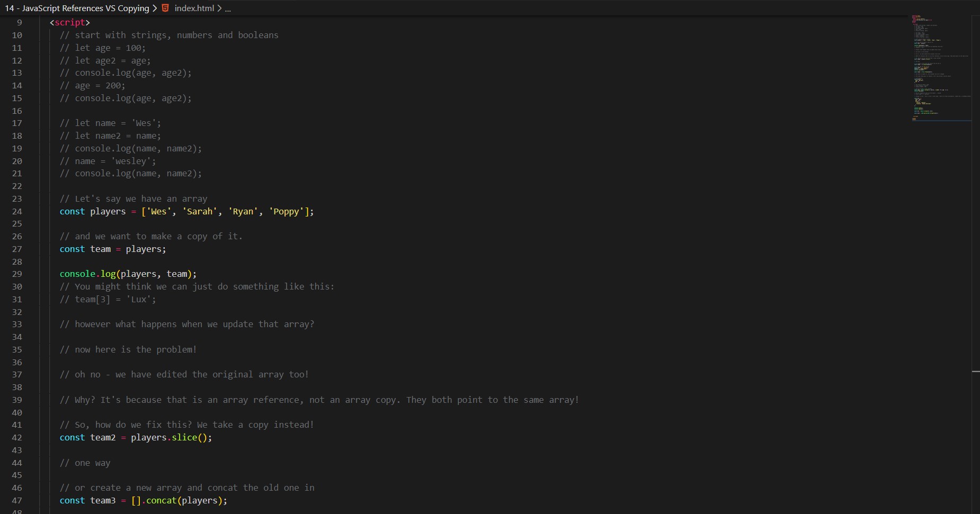Click the console.log(players, team) line
This screenshot has width=980, height=514.
128,274
